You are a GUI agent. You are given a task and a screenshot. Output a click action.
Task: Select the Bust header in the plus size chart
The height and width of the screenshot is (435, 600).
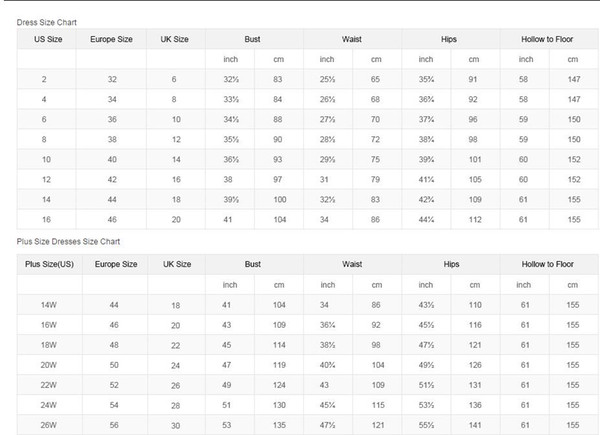[253, 264]
